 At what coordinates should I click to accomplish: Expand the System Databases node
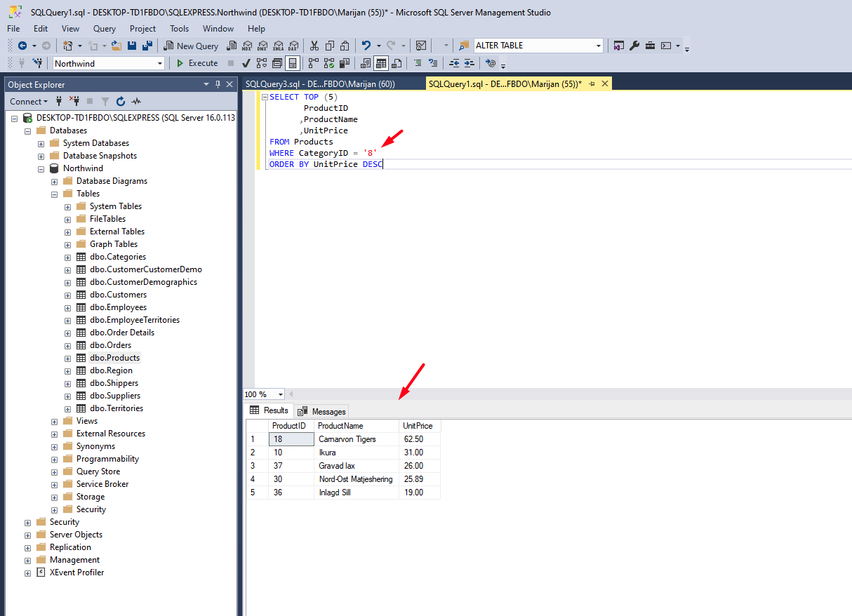coord(41,143)
